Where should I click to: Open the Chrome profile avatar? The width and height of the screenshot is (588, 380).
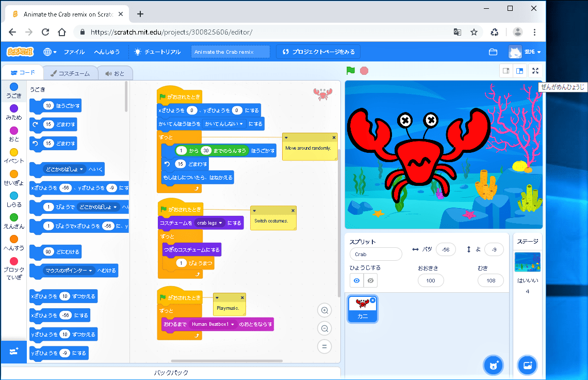tap(518, 32)
